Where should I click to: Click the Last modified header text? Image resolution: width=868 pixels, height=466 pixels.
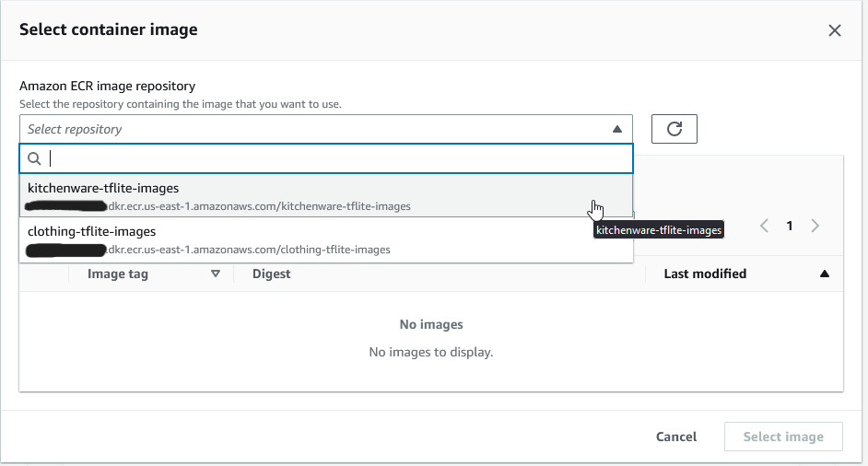point(705,274)
